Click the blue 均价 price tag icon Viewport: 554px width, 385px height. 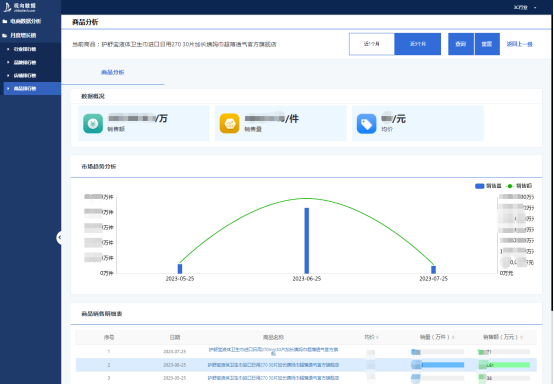pos(366,124)
